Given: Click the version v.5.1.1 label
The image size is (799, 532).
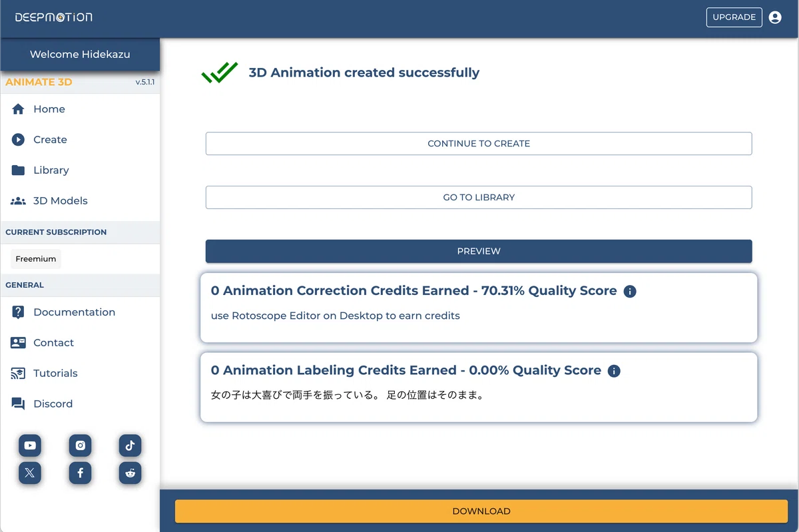Looking at the screenshot, I should (145, 83).
